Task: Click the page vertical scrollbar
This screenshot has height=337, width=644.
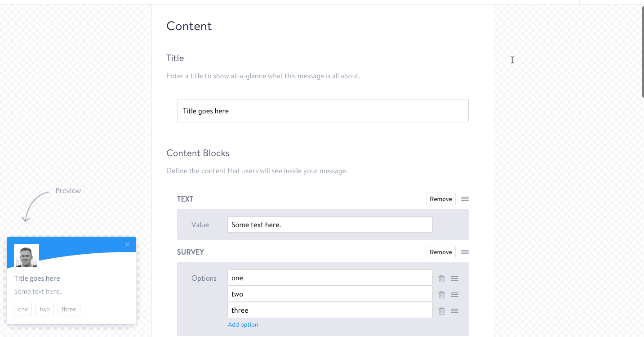Action: [x=642, y=52]
